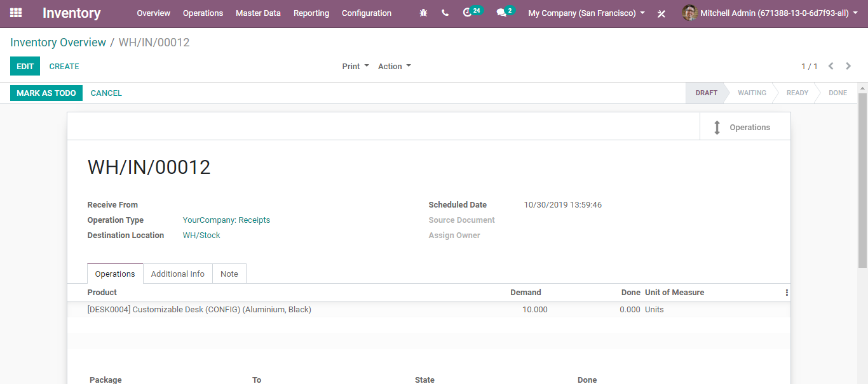Open the Reporting menu

pyautogui.click(x=311, y=13)
